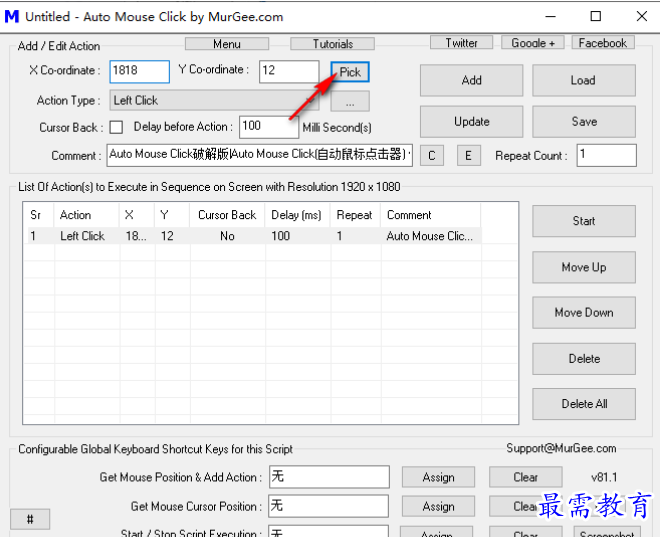Click the Cursor Back column header
Viewport: 660px width, 537px height.
pos(227,215)
